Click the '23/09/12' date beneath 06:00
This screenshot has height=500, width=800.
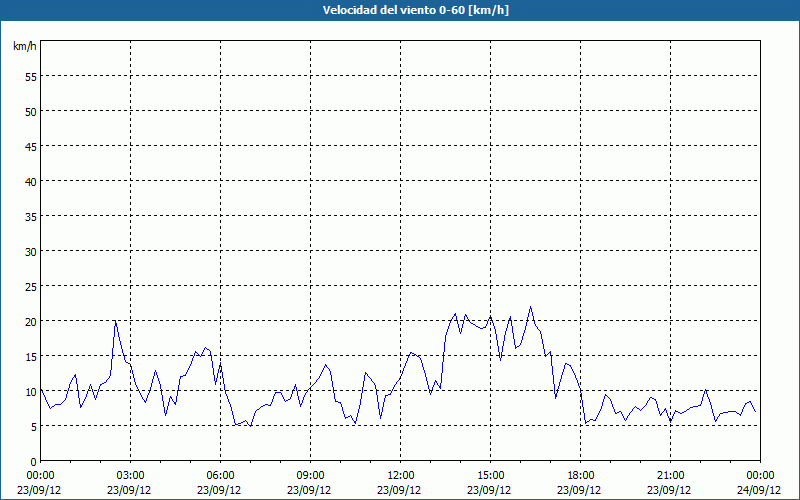coord(219,490)
